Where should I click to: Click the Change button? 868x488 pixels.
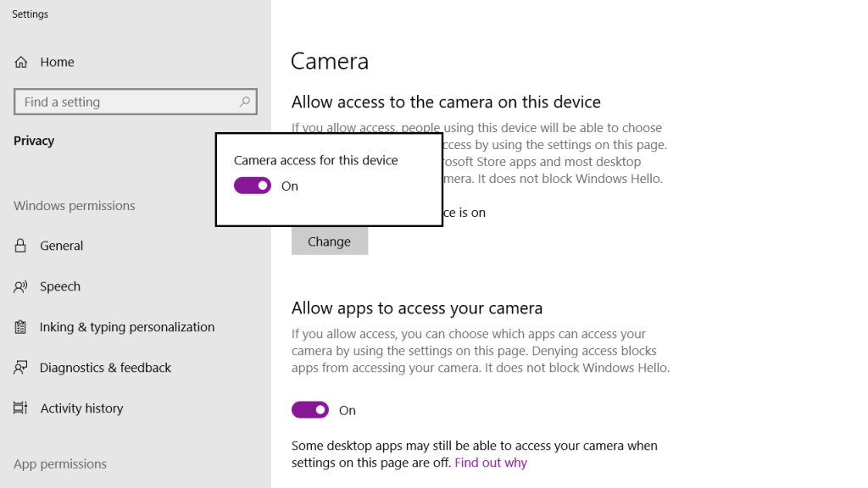coord(330,241)
